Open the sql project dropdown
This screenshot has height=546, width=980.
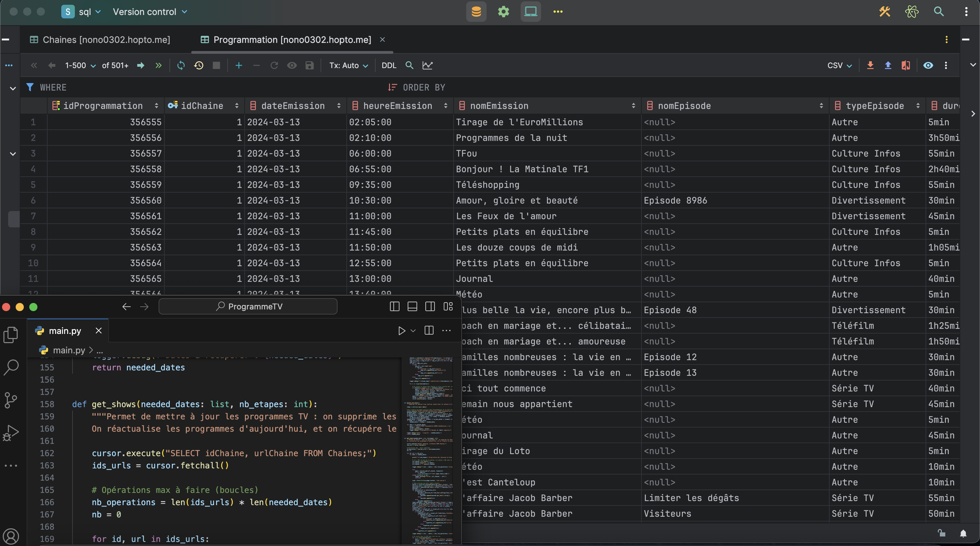click(x=82, y=12)
